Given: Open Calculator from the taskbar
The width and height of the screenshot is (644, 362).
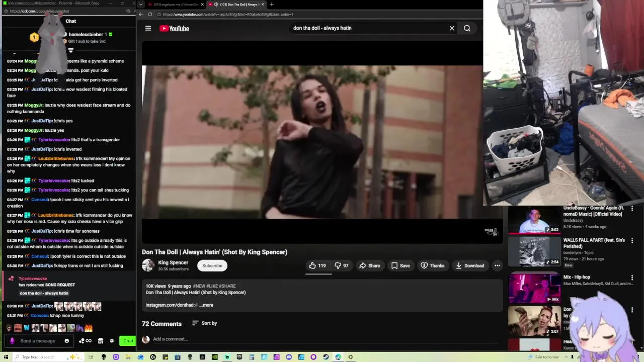Looking at the screenshot, I should pyautogui.click(x=252, y=357).
